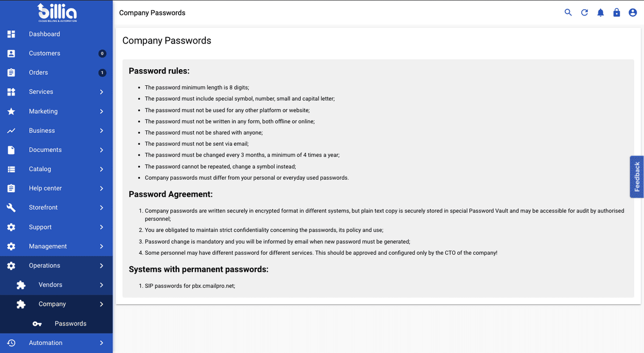Open the user account profile icon
Screen dimensions: 644x353
click(x=633, y=13)
